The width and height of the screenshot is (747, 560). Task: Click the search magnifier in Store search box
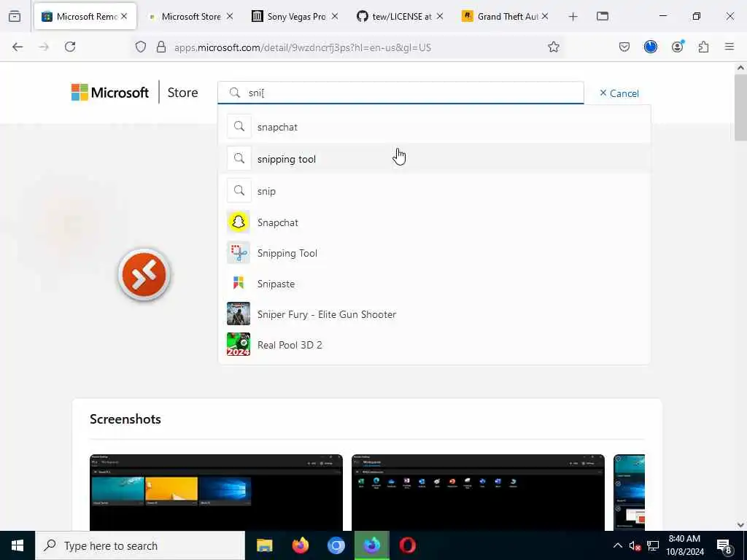[x=235, y=93]
